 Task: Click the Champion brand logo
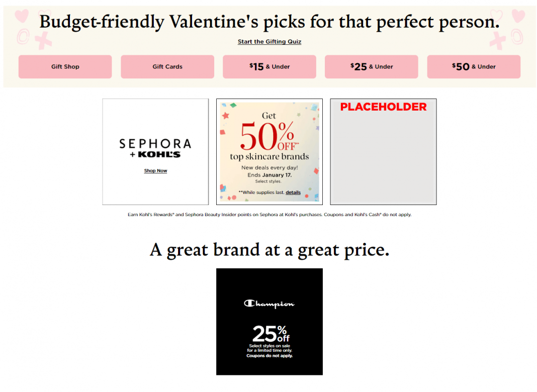[270, 303]
